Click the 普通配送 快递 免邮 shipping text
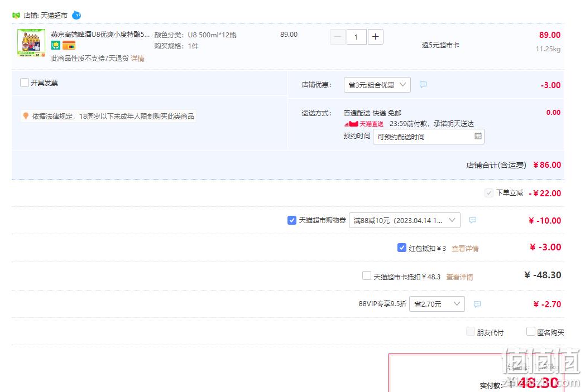585x392 pixels. tap(372, 113)
